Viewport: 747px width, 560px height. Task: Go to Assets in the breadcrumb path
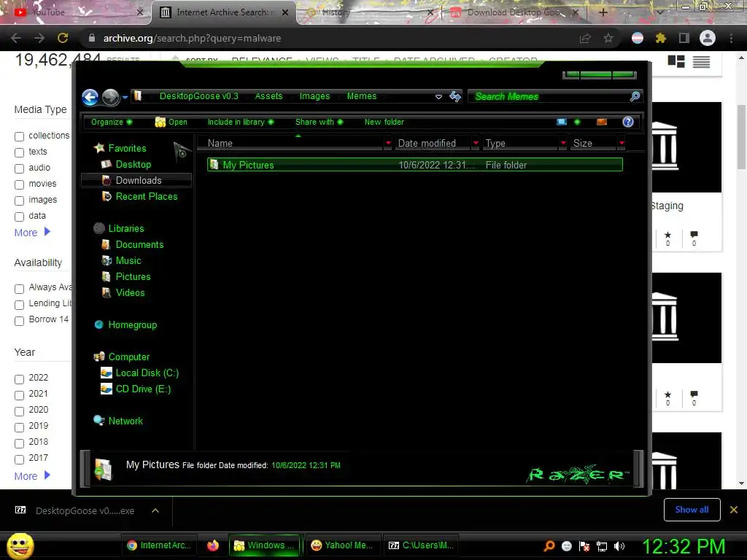268,96
